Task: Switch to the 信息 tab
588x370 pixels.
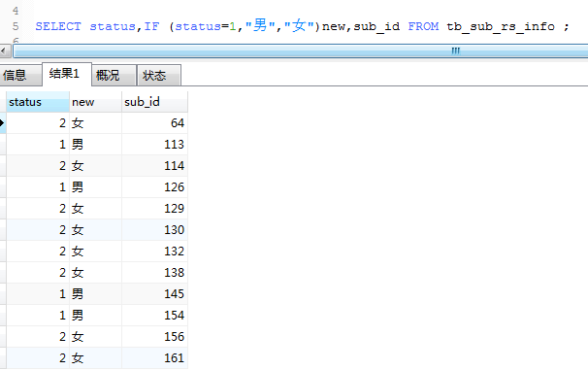Action: (20, 75)
